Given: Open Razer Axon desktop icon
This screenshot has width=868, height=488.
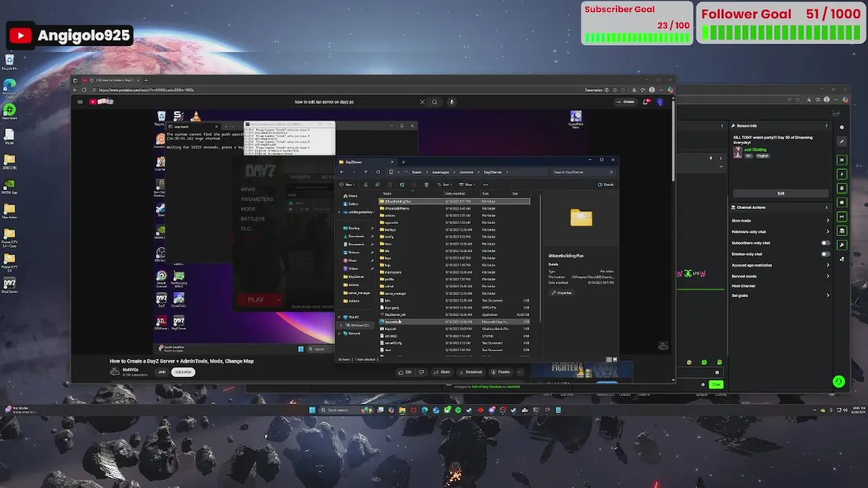Looking at the screenshot, I should pos(9,112).
